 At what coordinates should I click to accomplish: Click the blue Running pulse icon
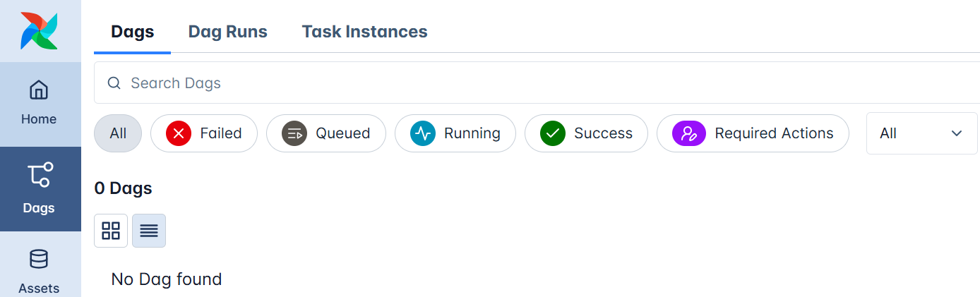pos(423,133)
